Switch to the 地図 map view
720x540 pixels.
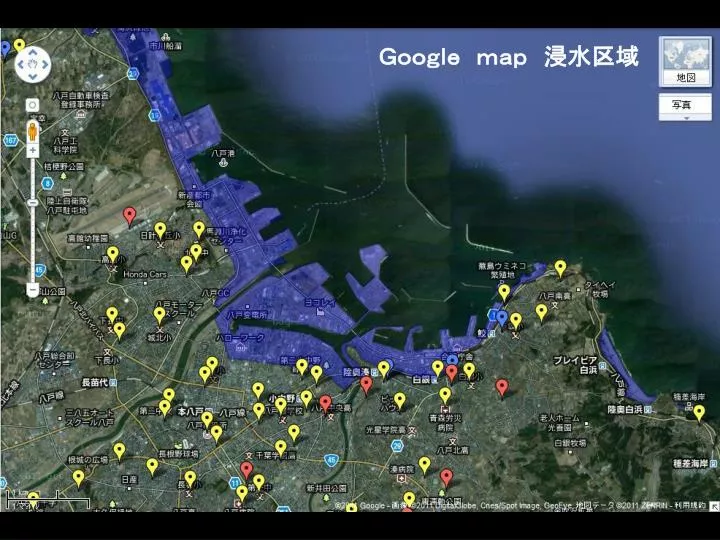click(x=686, y=78)
